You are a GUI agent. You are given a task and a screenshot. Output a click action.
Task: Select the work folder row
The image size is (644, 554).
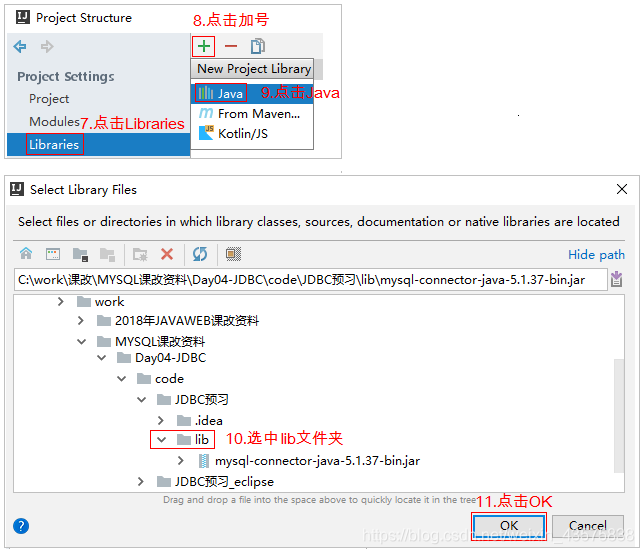(x=101, y=302)
